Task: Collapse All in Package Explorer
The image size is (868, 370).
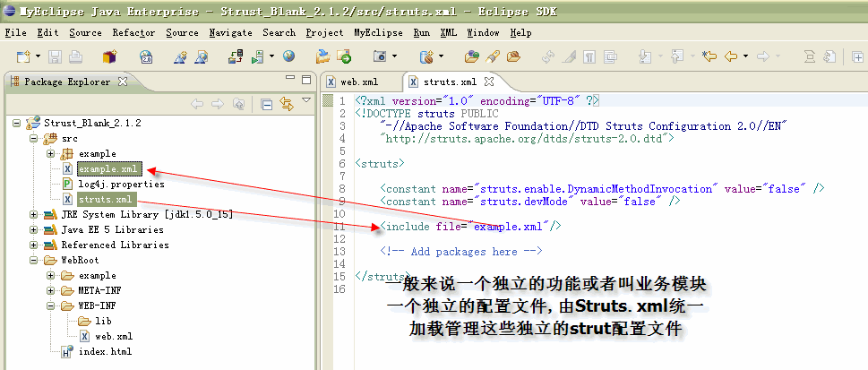Action: coord(267,104)
